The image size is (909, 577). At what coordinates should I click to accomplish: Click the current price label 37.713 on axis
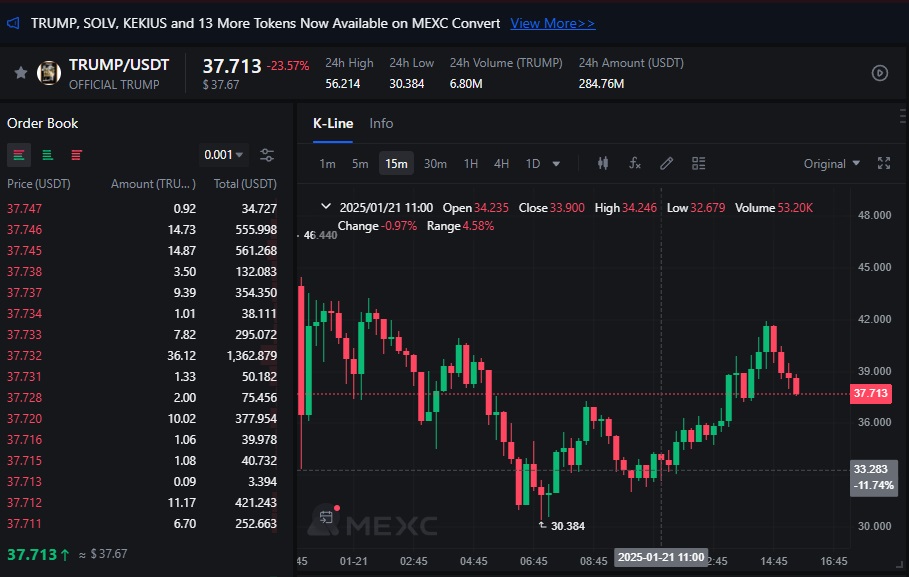pos(870,393)
